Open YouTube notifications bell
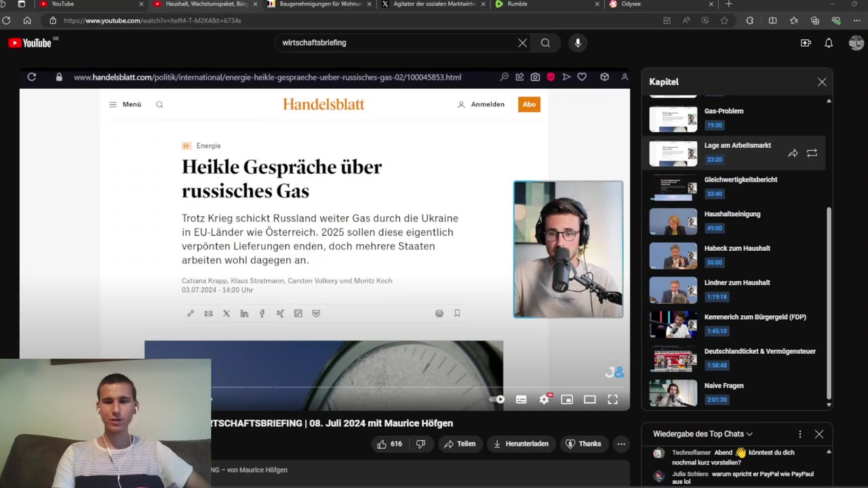 tap(829, 43)
